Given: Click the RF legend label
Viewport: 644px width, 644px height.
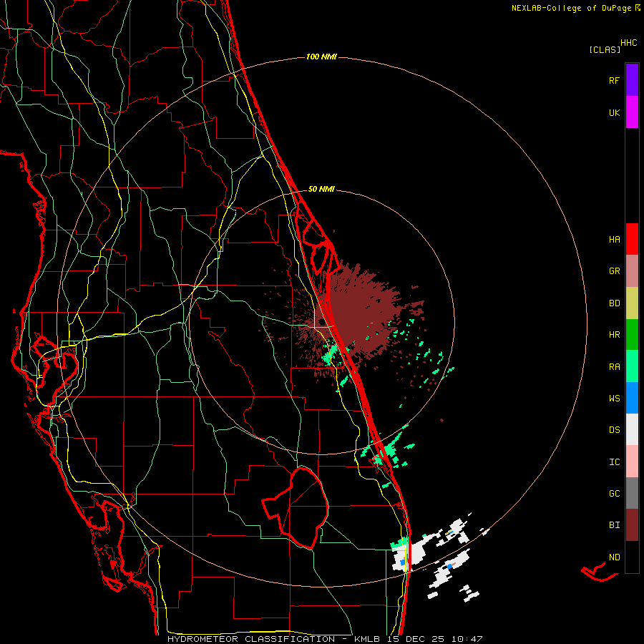Looking at the screenshot, I should [614, 80].
